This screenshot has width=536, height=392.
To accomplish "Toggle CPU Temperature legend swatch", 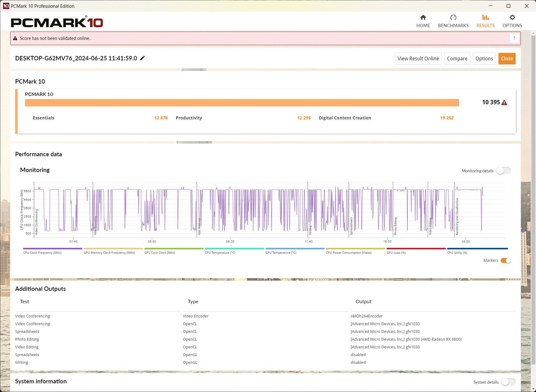I will [234, 248].
